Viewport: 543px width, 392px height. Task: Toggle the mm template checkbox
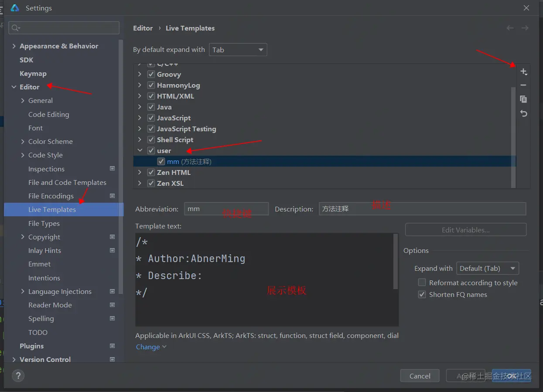click(161, 161)
